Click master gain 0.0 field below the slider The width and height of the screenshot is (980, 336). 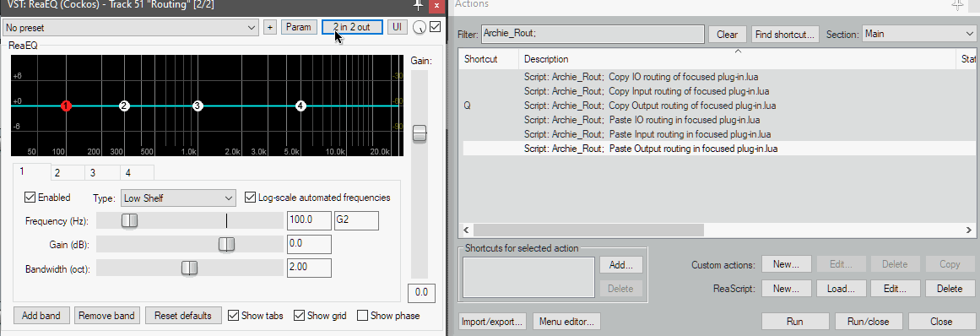[421, 293]
